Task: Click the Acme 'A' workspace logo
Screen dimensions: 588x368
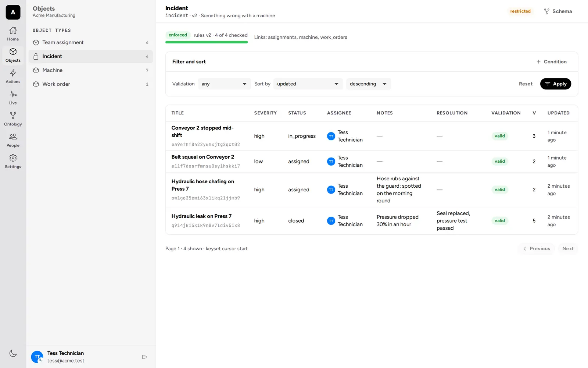Action: pyautogui.click(x=13, y=12)
